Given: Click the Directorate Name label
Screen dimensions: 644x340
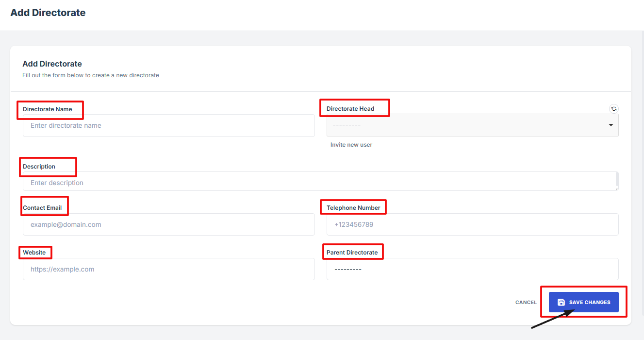Looking at the screenshot, I should click(x=48, y=109).
